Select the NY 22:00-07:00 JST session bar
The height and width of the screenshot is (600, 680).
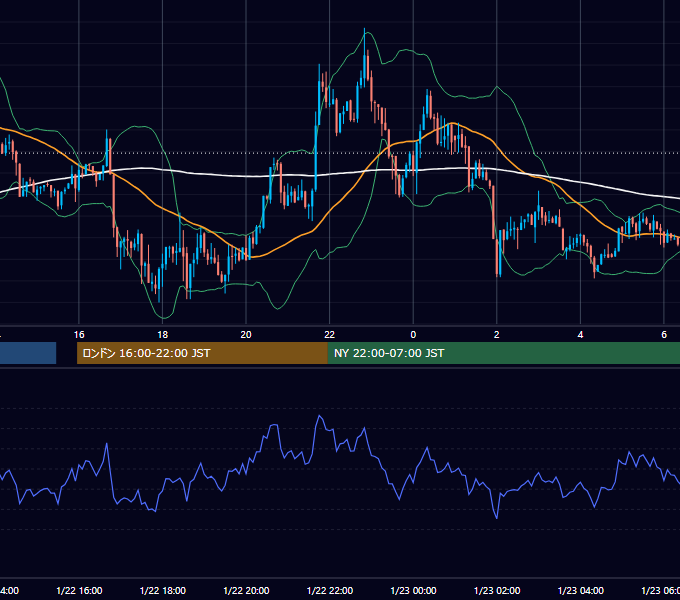[503, 353]
